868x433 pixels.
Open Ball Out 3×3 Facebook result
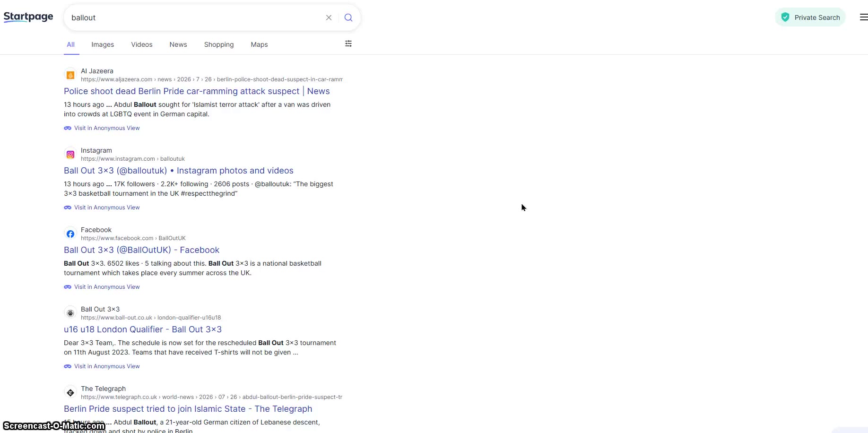pos(142,250)
